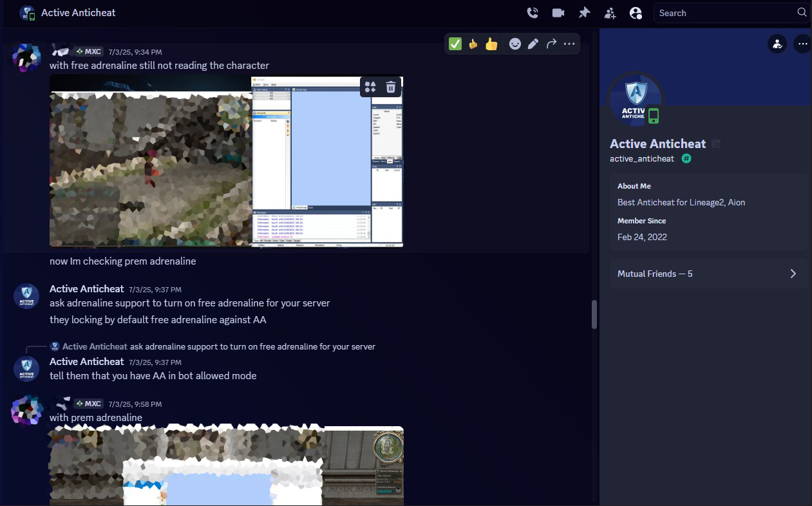The width and height of the screenshot is (812, 506).
Task: Start a voice call with Active Anticheat
Action: (x=532, y=13)
